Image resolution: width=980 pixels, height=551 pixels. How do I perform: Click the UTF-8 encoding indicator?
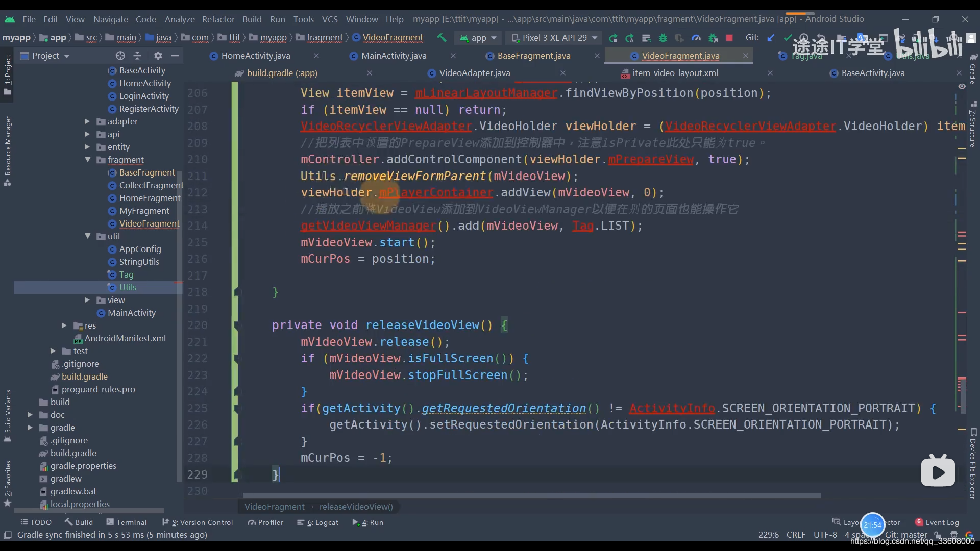(825, 535)
